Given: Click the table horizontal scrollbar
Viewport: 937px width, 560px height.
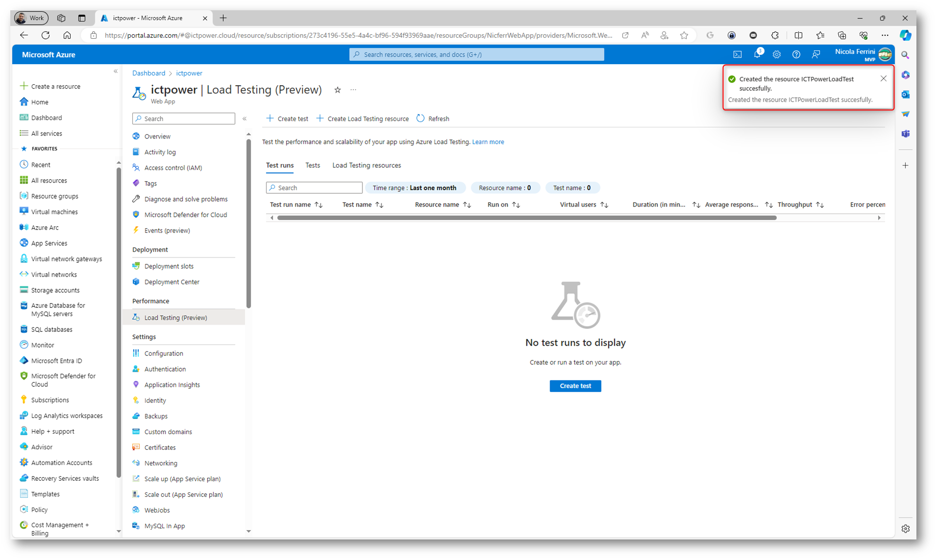Looking at the screenshot, I should click(527, 218).
